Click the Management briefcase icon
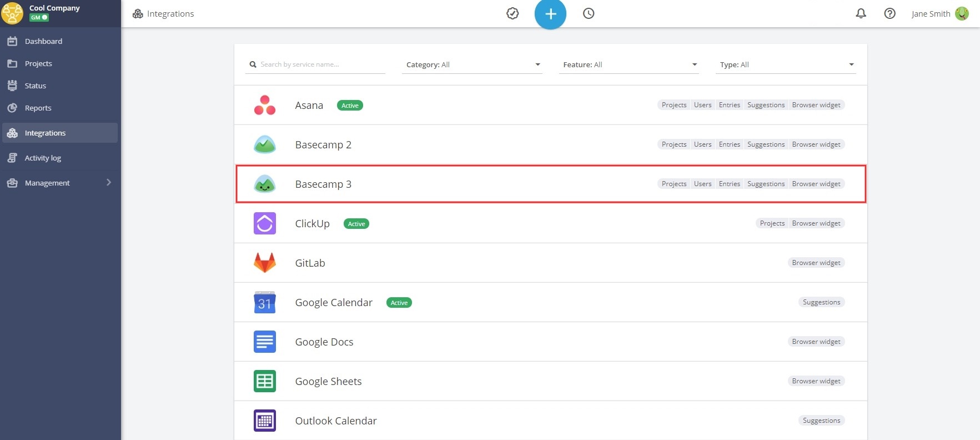This screenshot has height=440, width=980. 12,183
